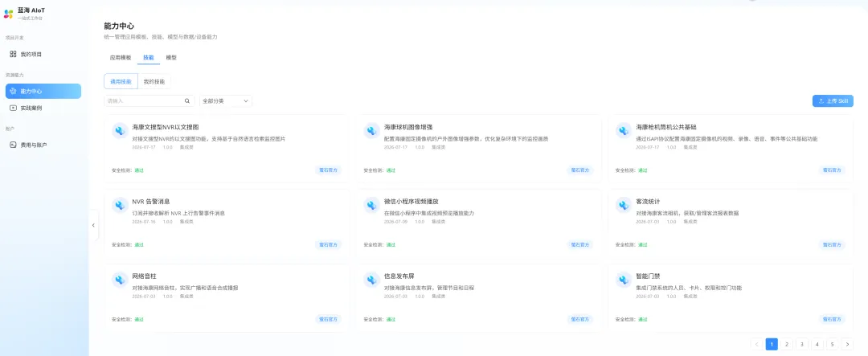Click the 智能门禁 skill icon
This screenshot has height=356, width=868.
(x=624, y=280)
